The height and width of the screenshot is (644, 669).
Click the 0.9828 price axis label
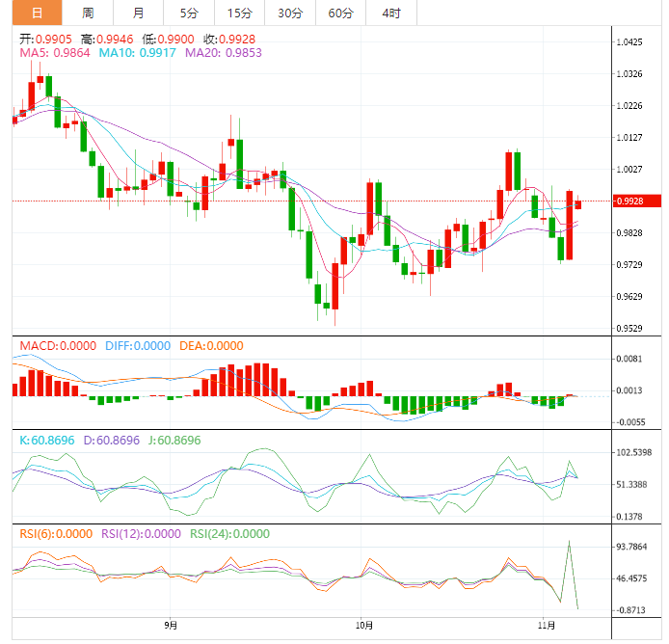[x=629, y=233]
